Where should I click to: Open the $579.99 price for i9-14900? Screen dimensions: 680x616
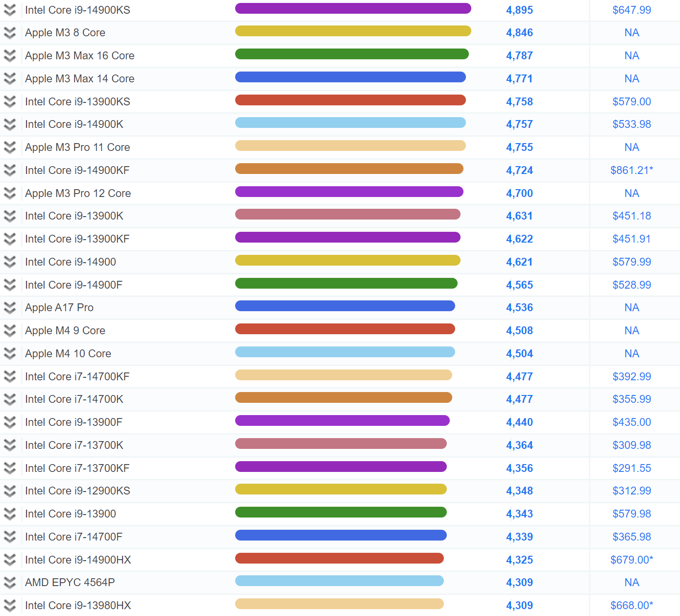point(632,262)
